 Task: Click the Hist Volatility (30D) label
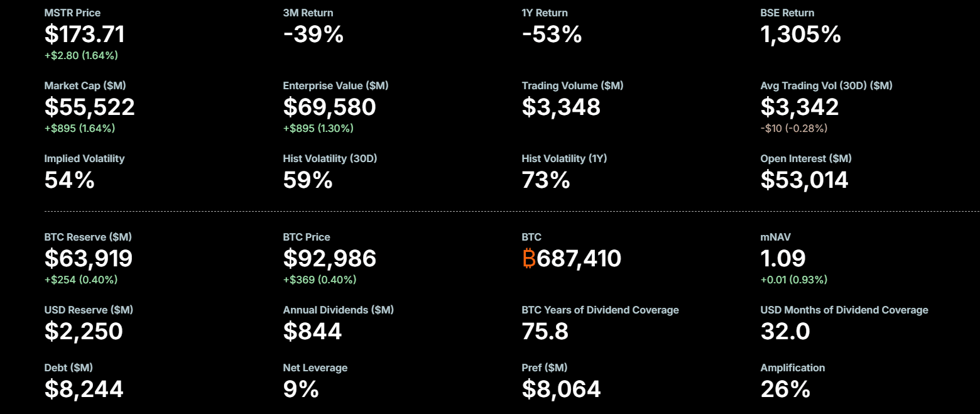click(x=330, y=158)
